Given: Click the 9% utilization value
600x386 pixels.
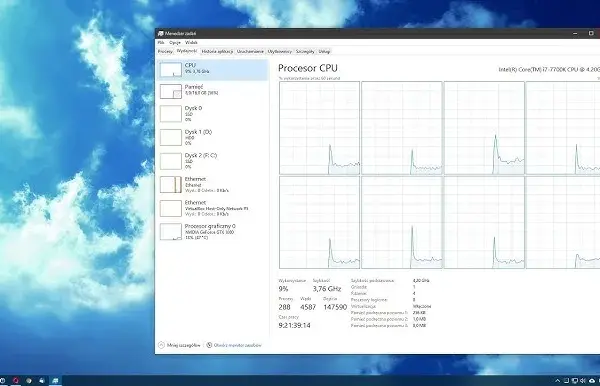Looking at the screenshot, I should pos(283,289).
